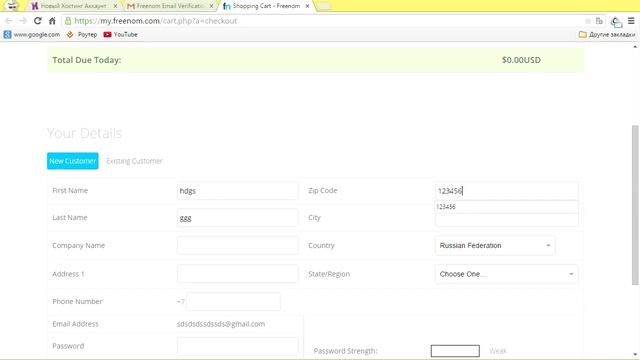Click the extension icon beside the menu button
The height and width of the screenshot is (360, 640).
(616, 21)
